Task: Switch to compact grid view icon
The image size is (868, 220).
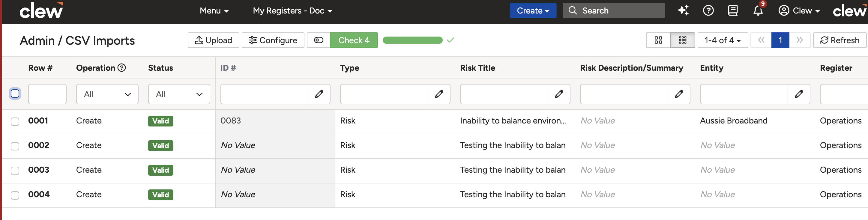Action: point(682,40)
